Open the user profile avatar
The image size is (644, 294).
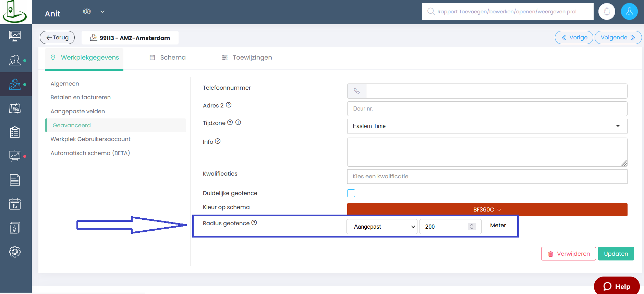629,12
